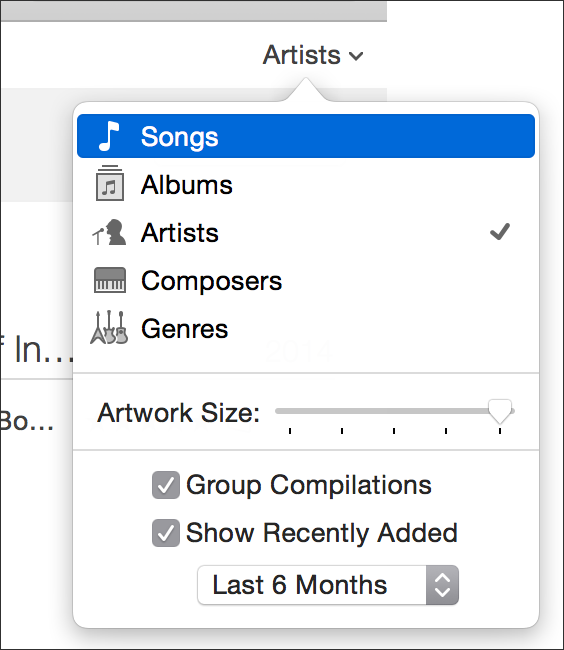The height and width of the screenshot is (650, 564).
Task: Click the Artists singer silhouette icon
Action: click(109, 233)
